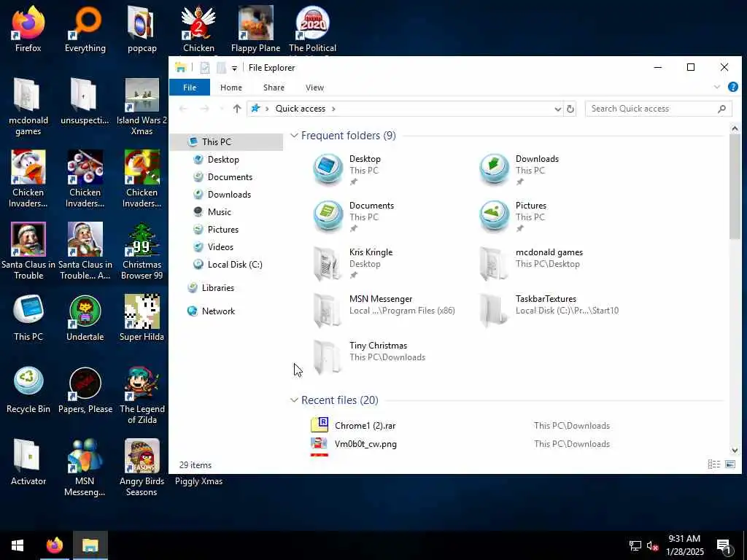Select the Activator desktop folder
747x560 pixels.
(x=28, y=462)
